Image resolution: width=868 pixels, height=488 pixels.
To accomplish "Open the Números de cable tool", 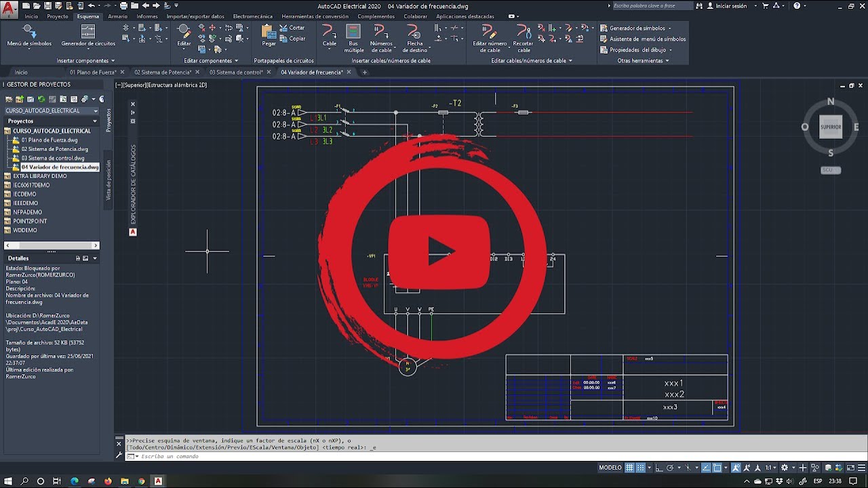I will point(381,39).
